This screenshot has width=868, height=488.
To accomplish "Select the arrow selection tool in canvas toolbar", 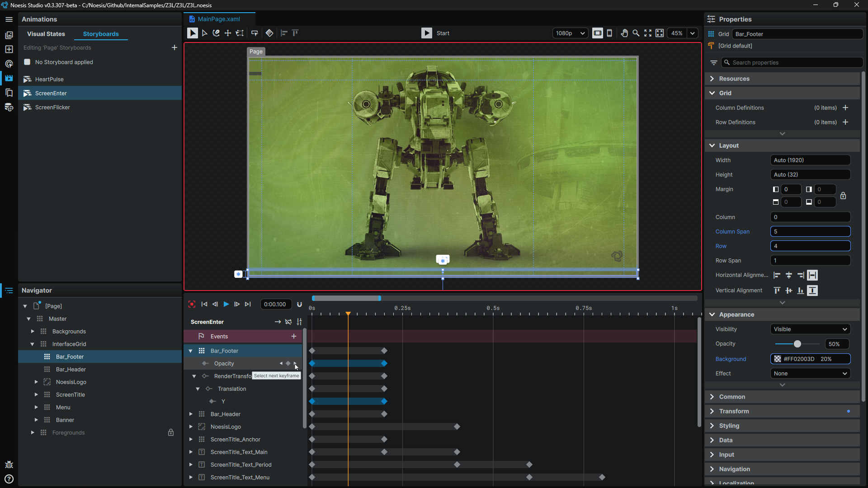I will [x=193, y=33].
